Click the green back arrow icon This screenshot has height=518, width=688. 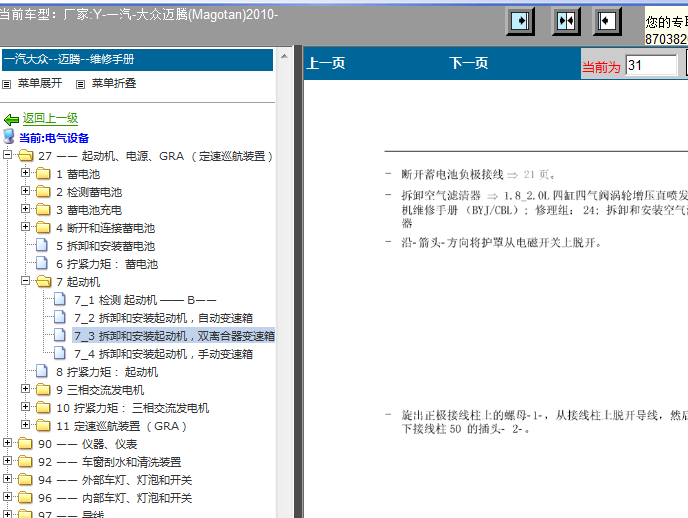tap(11, 119)
